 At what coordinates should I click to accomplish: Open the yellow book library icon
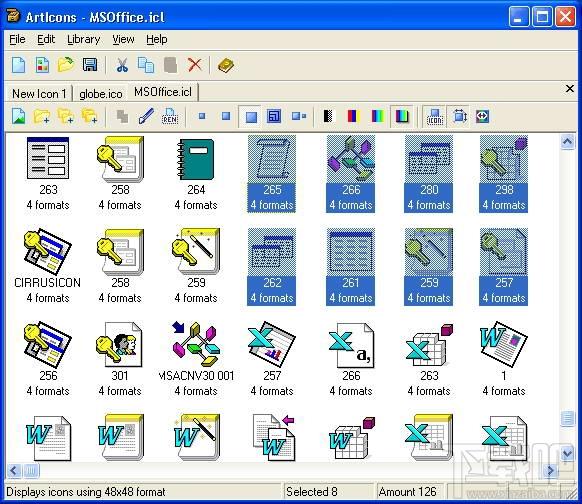pos(226,65)
